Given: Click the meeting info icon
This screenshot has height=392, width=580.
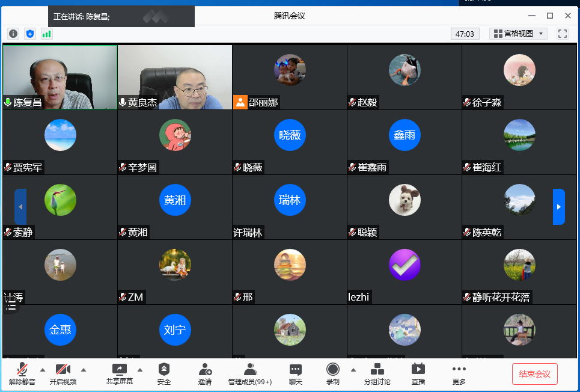Looking at the screenshot, I should [x=13, y=34].
